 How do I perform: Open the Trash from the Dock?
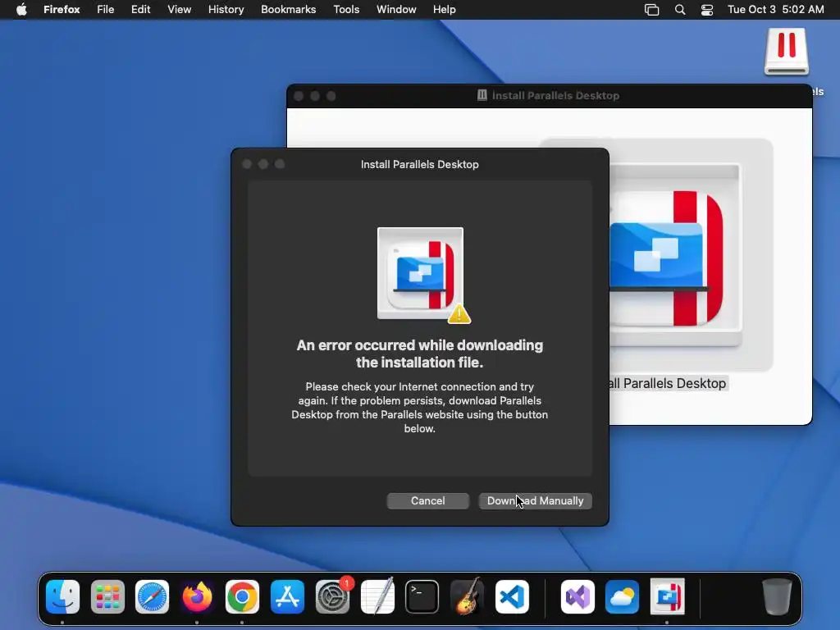(777, 597)
